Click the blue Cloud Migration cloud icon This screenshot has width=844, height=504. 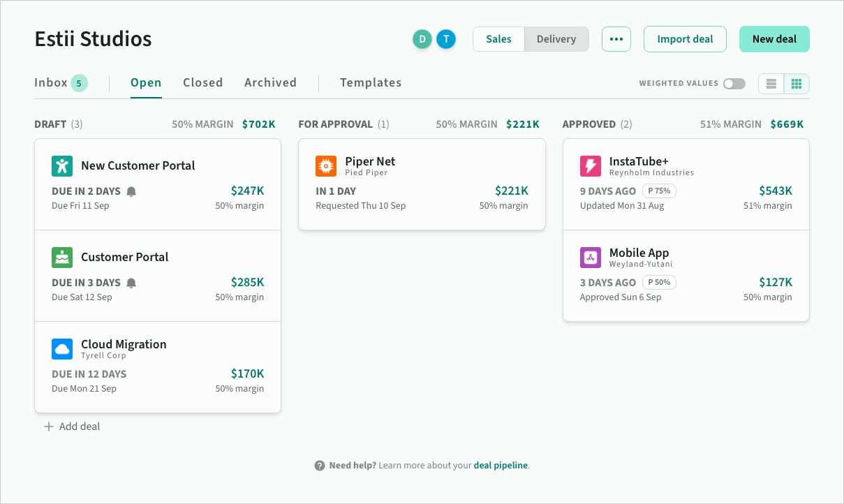click(62, 349)
